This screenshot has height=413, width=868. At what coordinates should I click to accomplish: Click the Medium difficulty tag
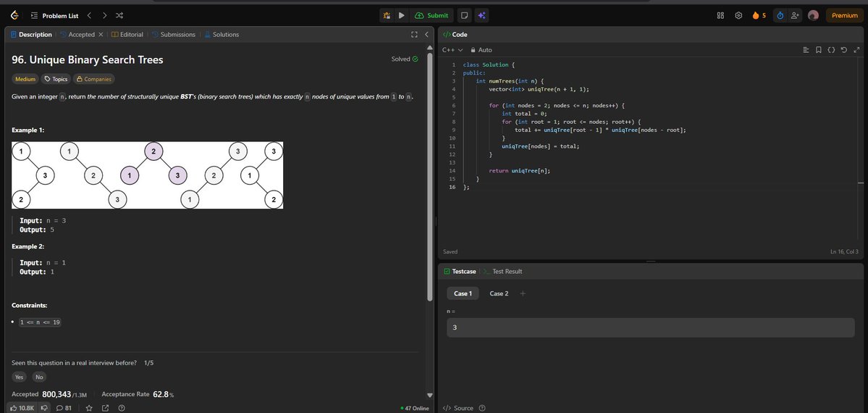[x=25, y=79]
